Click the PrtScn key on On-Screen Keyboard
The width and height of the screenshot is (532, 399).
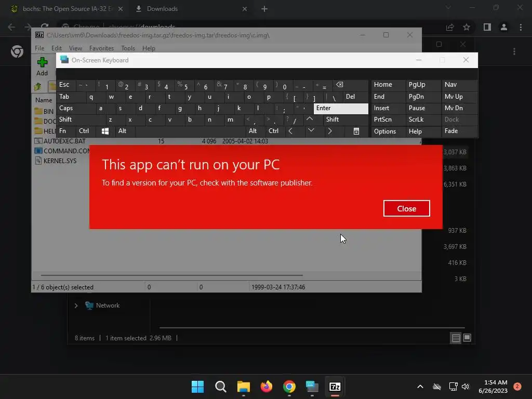click(388, 119)
